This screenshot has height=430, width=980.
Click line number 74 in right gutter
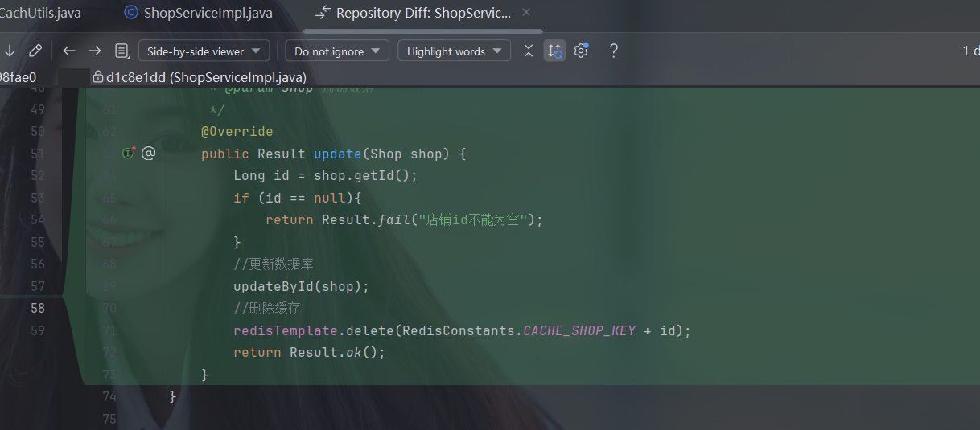[109, 396]
